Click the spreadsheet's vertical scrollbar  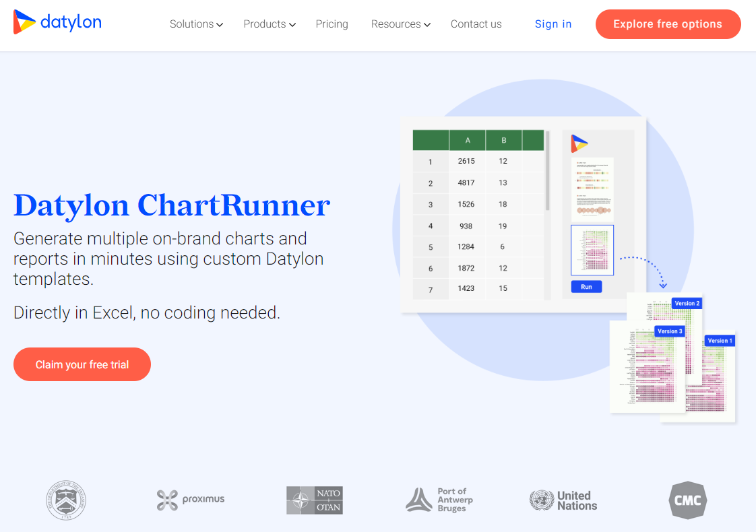point(547,172)
